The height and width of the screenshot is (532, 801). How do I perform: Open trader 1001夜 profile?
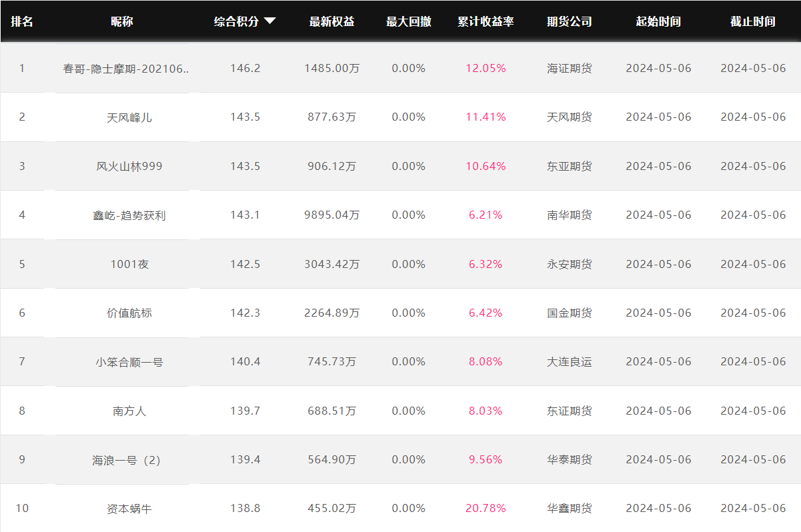pos(129,264)
